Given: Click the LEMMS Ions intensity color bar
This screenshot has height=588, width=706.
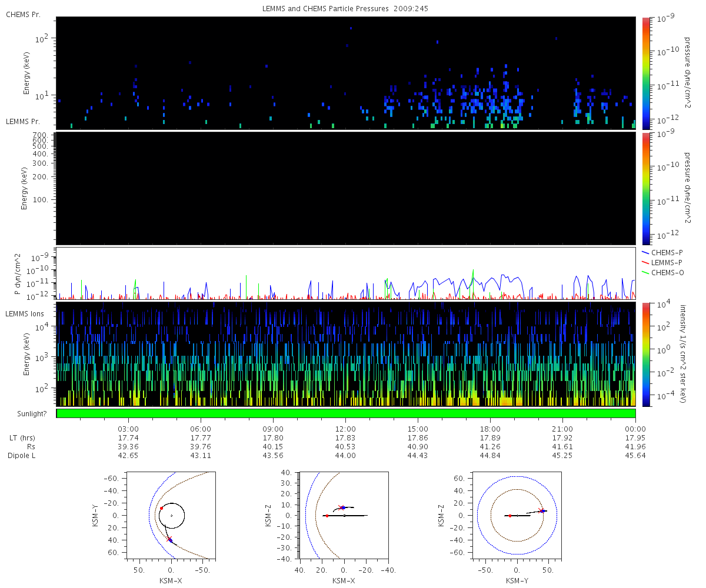Looking at the screenshot, I should pyautogui.click(x=647, y=354).
